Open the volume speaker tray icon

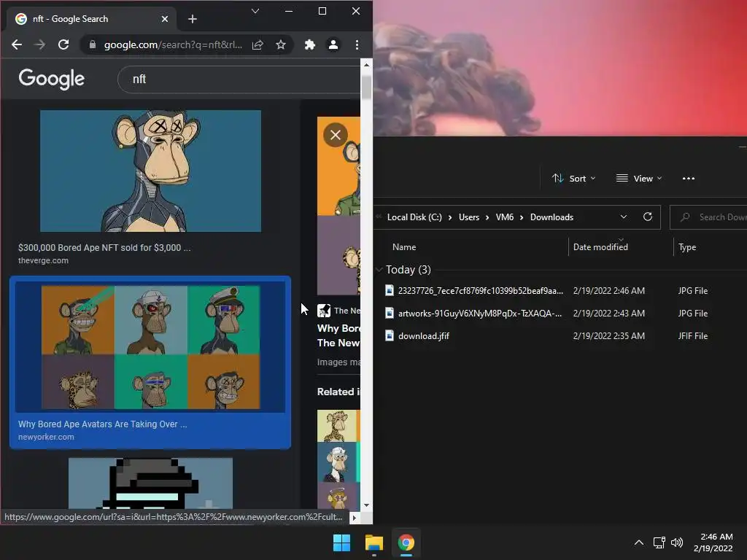pyautogui.click(x=676, y=542)
